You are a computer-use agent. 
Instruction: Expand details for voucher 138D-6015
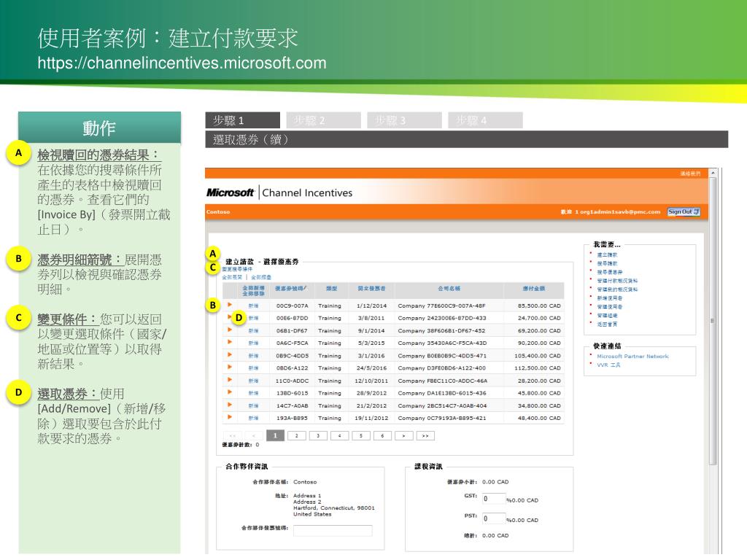[x=230, y=392]
